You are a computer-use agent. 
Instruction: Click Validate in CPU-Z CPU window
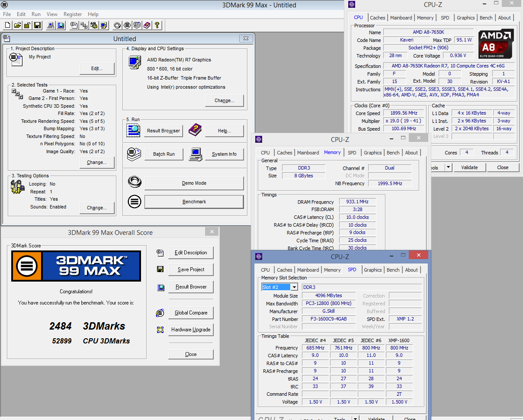point(469,167)
